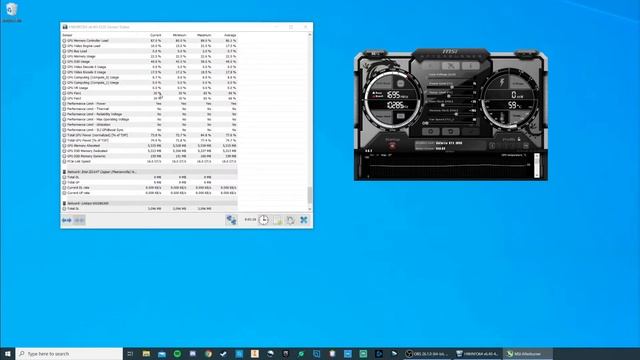
Task: Adjust Afterburner Power Limit slider
Action: pyautogui.click(x=452, y=87)
